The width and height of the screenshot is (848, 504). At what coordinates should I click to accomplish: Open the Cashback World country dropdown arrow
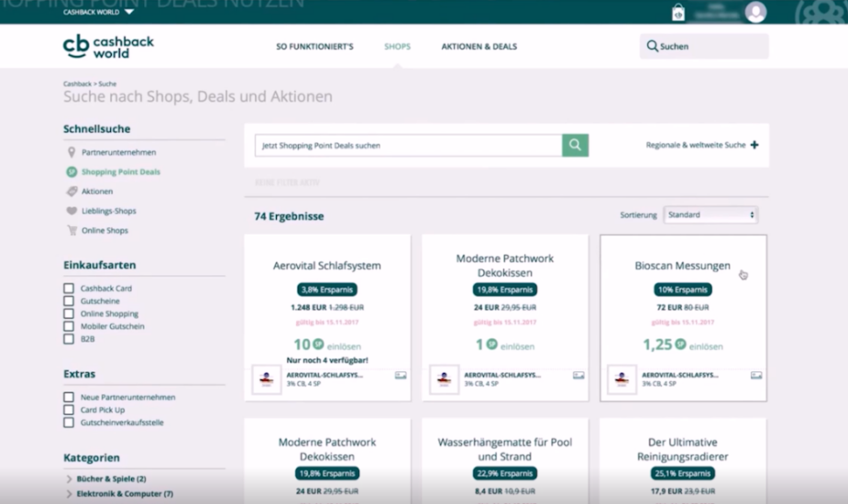tap(128, 12)
